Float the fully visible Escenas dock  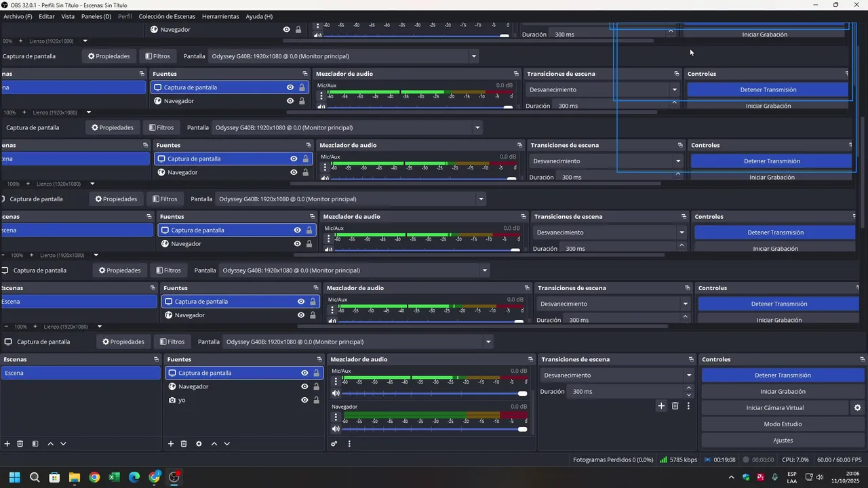pos(157,359)
